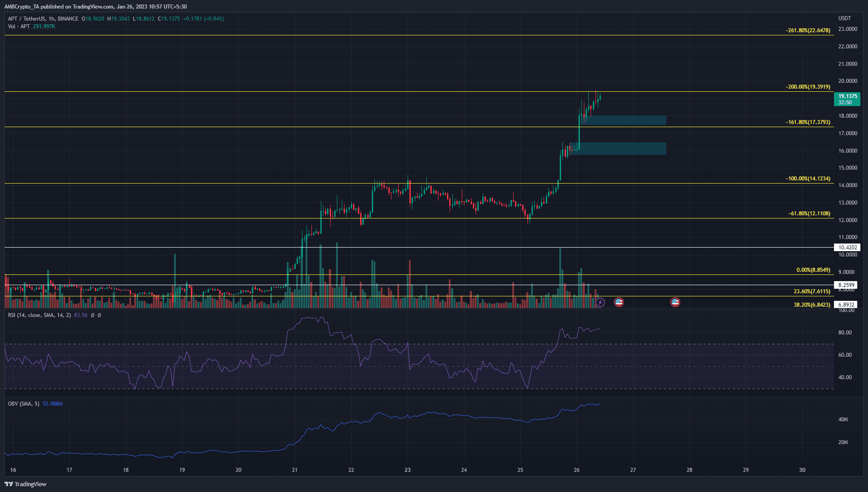Viewport: 868px width, 492px height.
Task: Click the -100.00%(14.1234) Fibonacci label
Action: coord(808,179)
